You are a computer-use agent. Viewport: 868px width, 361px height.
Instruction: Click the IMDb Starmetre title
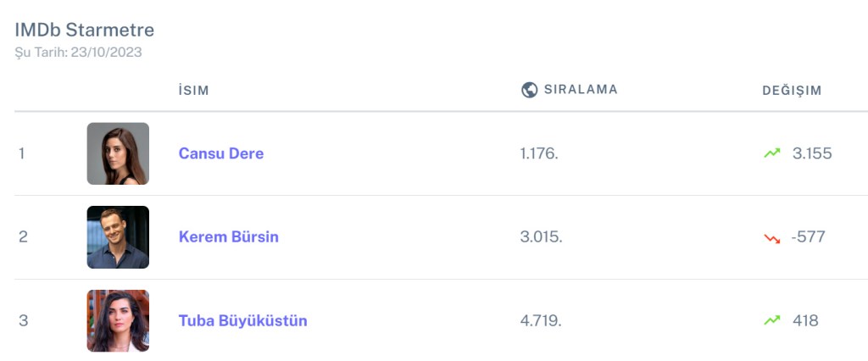85,31
